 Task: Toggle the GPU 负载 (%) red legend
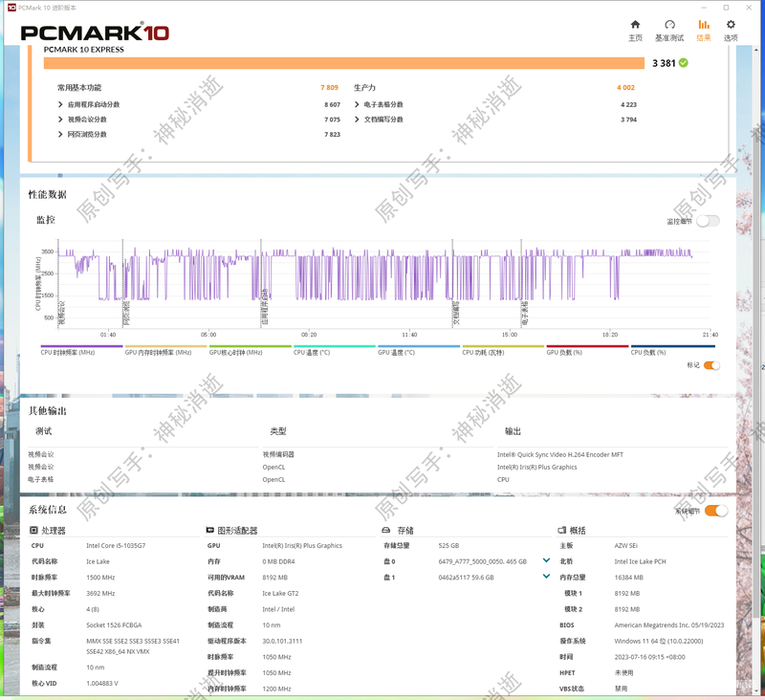click(x=587, y=350)
